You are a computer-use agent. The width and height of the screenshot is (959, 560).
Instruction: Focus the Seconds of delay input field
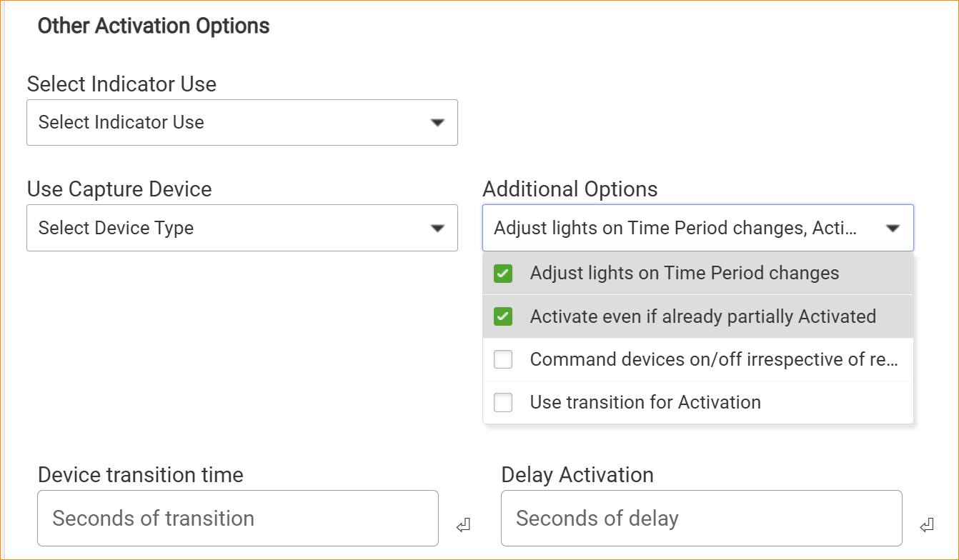[700, 519]
